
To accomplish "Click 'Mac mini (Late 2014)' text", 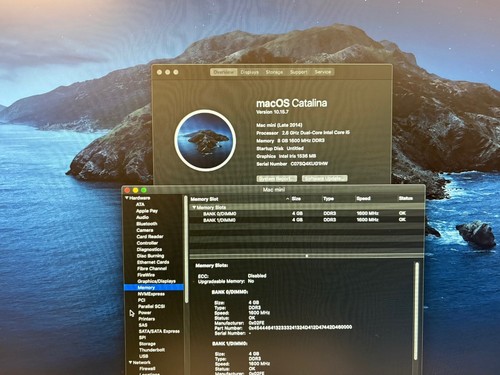I will [279, 125].
